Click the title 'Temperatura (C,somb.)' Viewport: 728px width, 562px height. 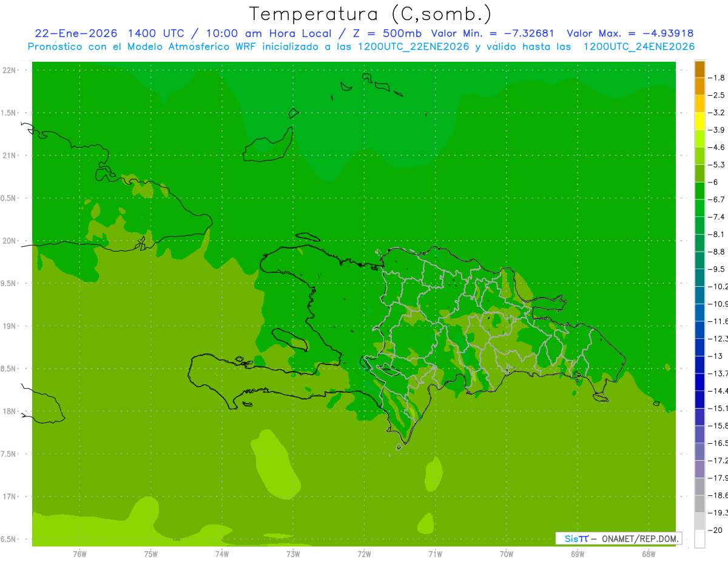[371, 15]
